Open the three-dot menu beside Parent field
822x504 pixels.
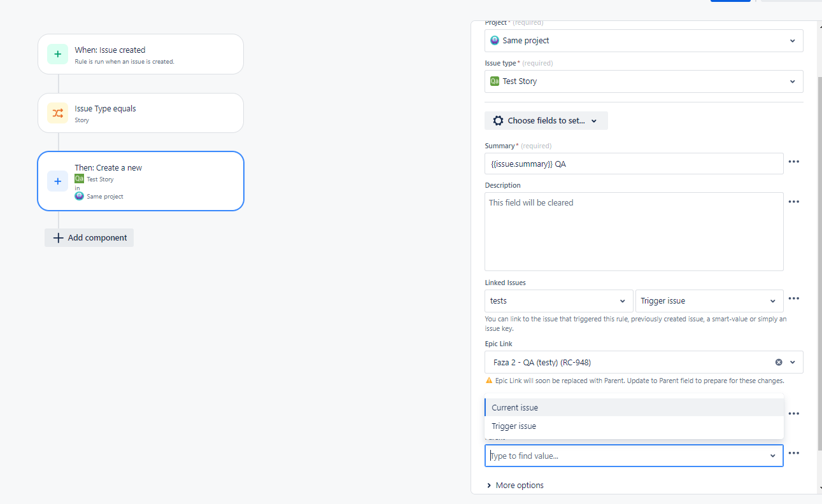793,453
